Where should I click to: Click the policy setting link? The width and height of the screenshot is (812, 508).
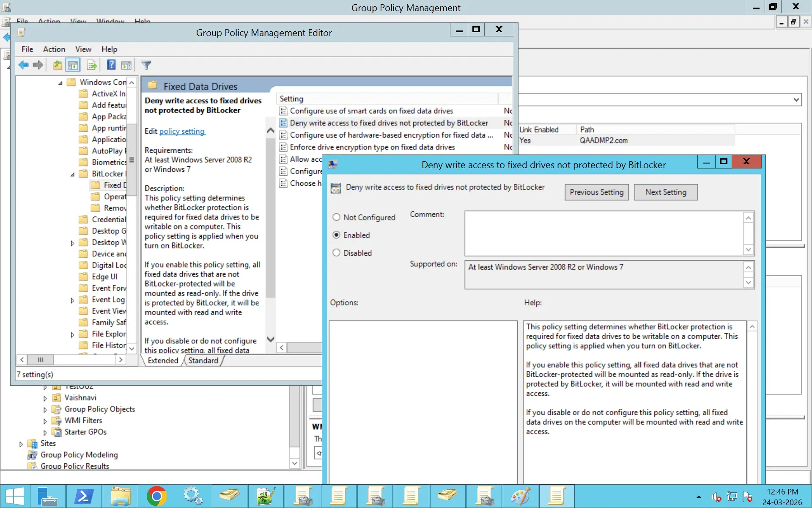point(182,131)
